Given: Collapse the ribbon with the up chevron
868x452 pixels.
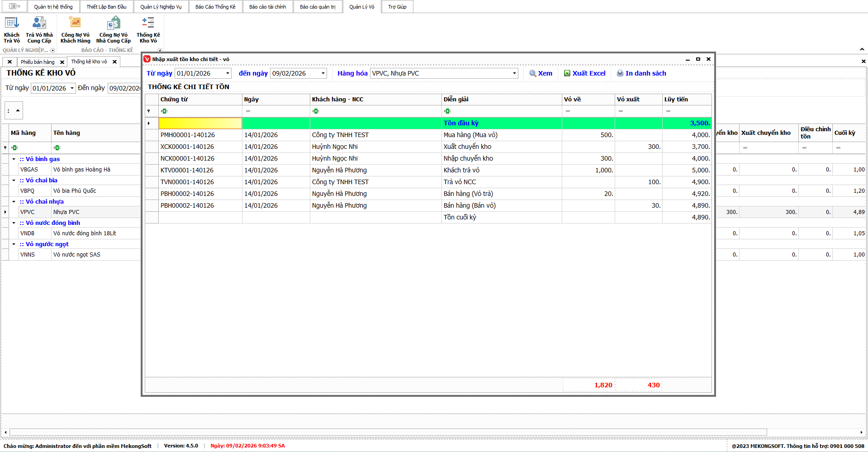Looking at the screenshot, I should 862,49.
